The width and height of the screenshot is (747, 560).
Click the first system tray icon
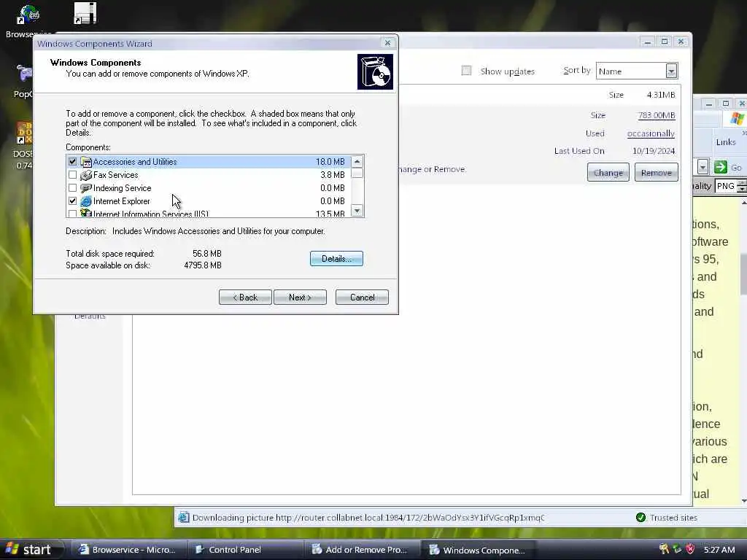[664, 550]
